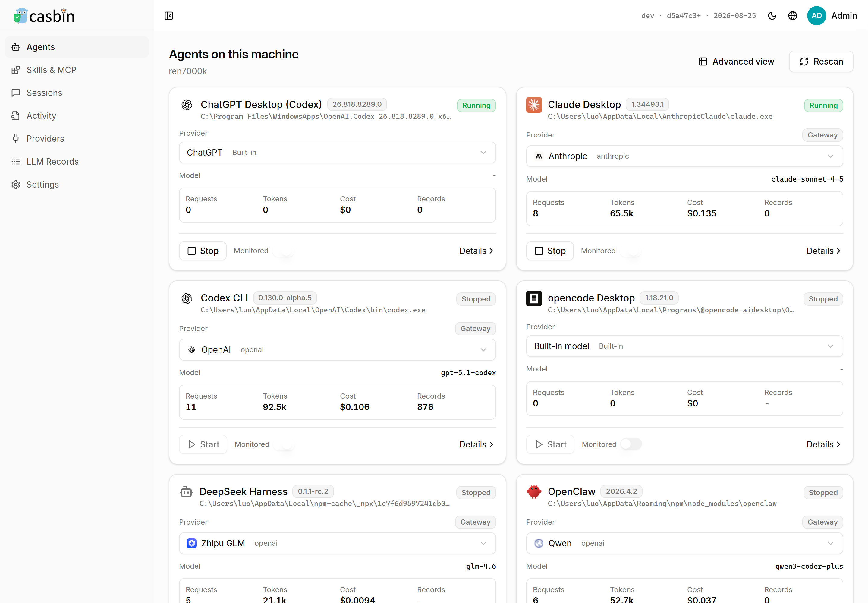868x603 pixels.
Task: Stop the Claude Desktop agent
Action: [550, 251]
